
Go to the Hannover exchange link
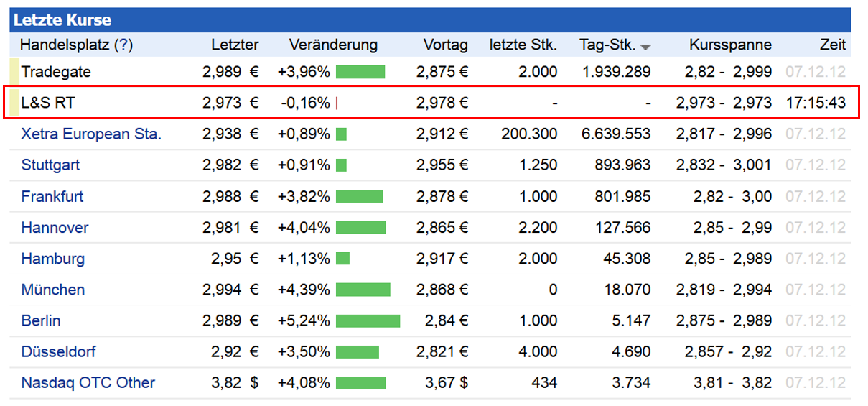coord(55,228)
